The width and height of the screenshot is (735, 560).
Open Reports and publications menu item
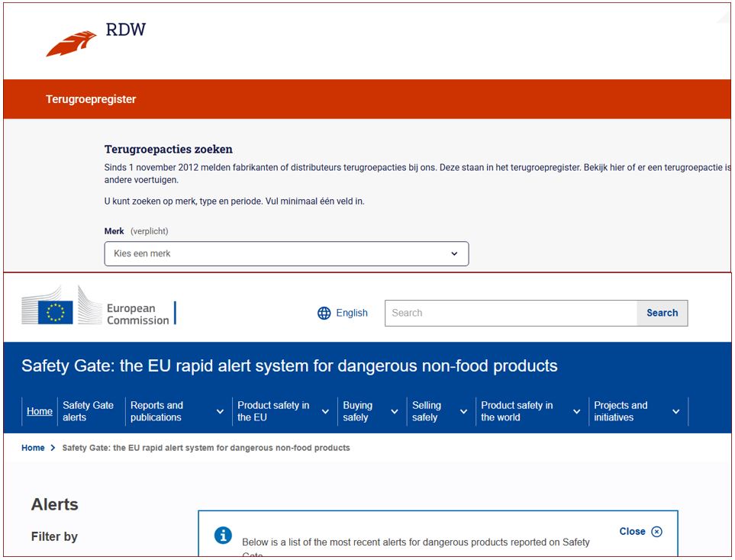pos(156,411)
